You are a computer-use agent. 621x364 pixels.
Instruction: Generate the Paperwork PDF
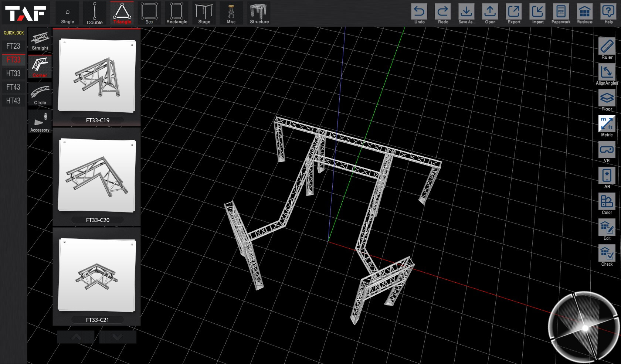coord(561,14)
